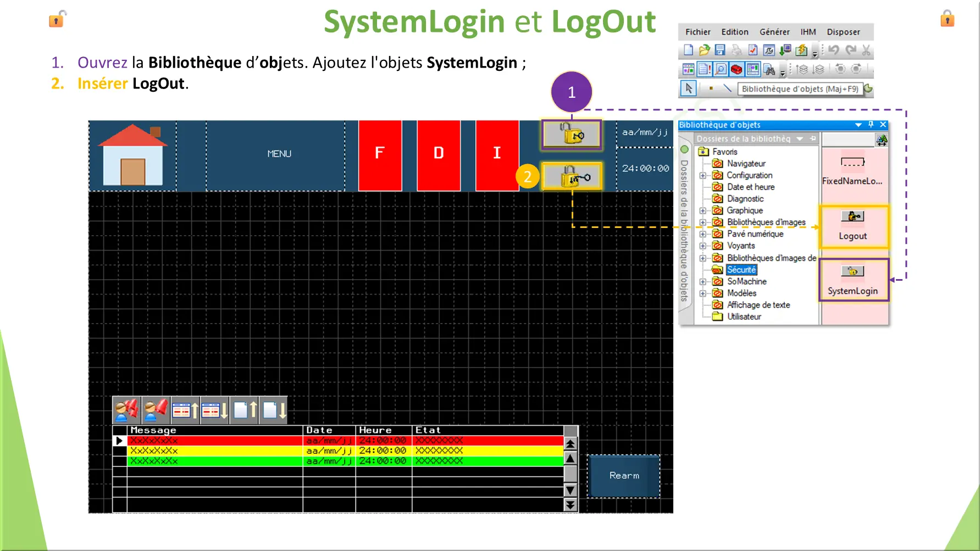Click the rotate right icon
The image size is (980, 551).
click(x=856, y=69)
